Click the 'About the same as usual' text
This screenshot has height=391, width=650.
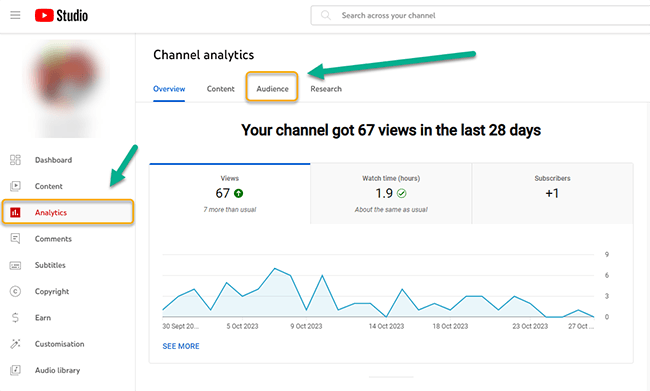pos(391,210)
